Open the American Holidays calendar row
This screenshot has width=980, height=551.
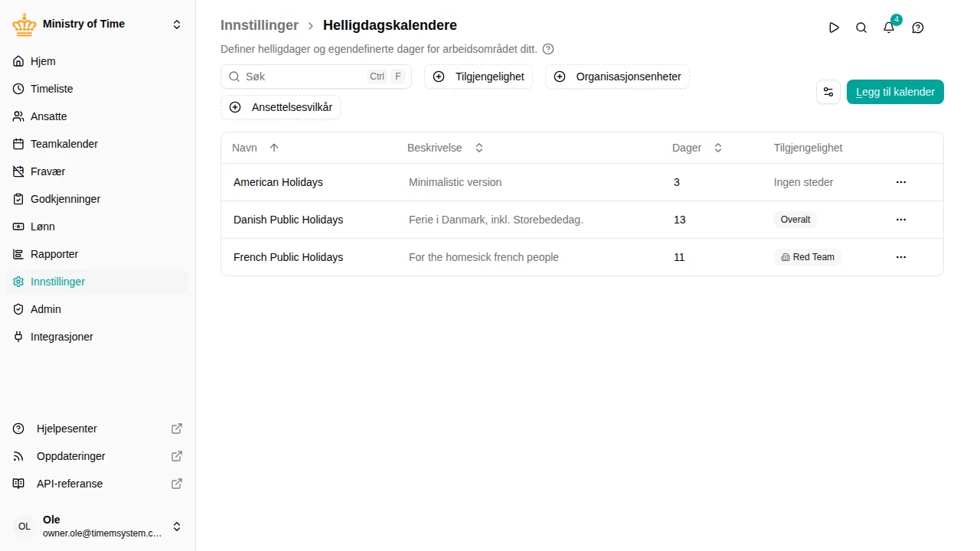click(x=582, y=182)
